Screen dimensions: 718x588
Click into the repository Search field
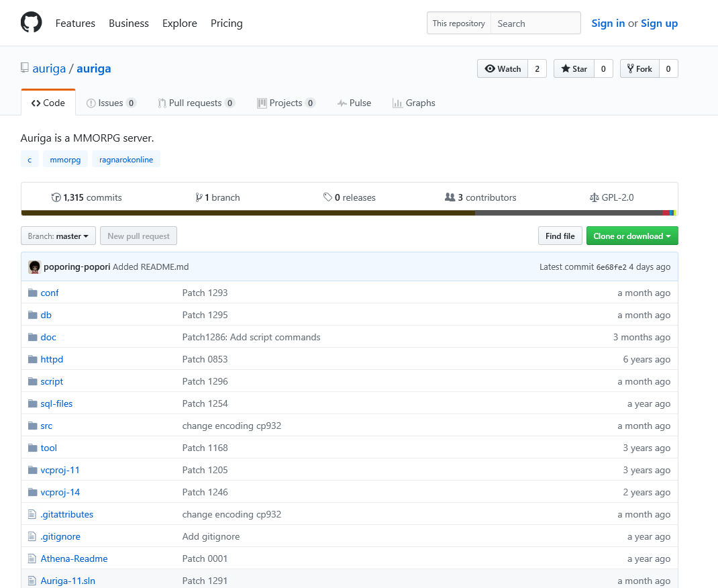pyautogui.click(x=535, y=23)
